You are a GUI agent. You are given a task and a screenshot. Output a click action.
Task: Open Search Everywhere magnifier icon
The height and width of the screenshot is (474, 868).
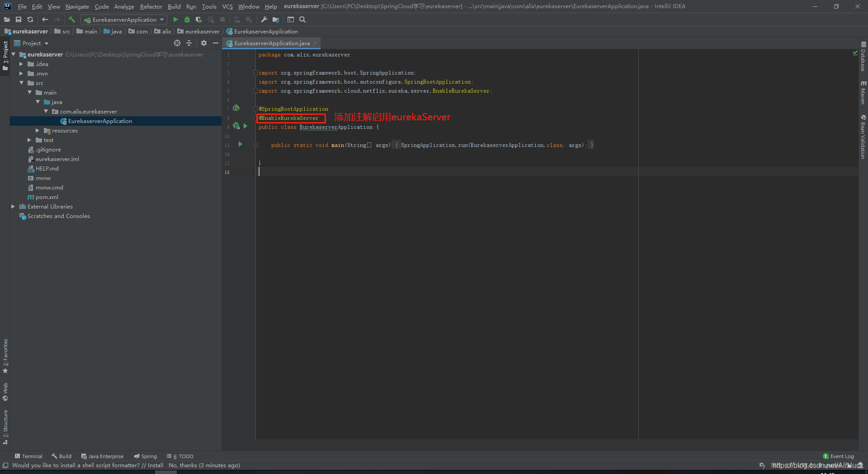(x=302, y=19)
